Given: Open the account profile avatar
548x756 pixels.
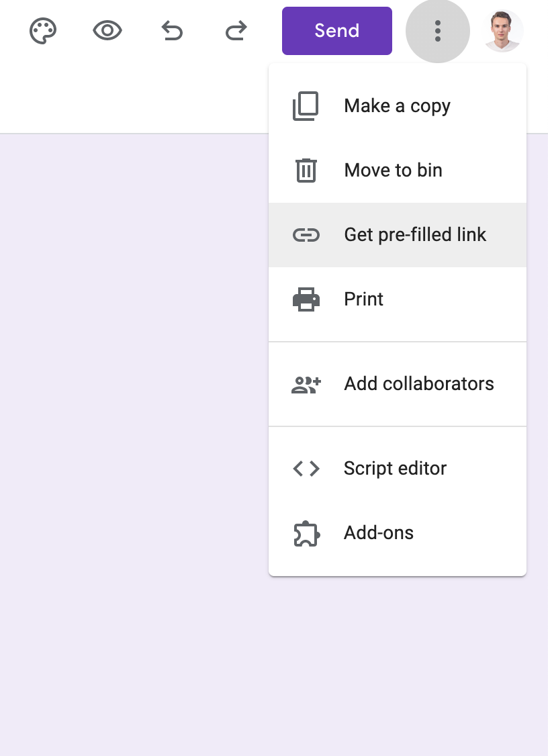Looking at the screenshot, I should (502, 31).
